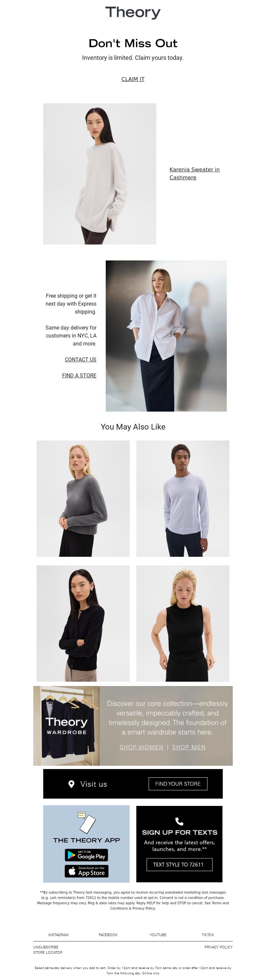This screenshot has width=266, height=980.
Task: Click the Theory logo at top
Action: [x=133, y=13]
